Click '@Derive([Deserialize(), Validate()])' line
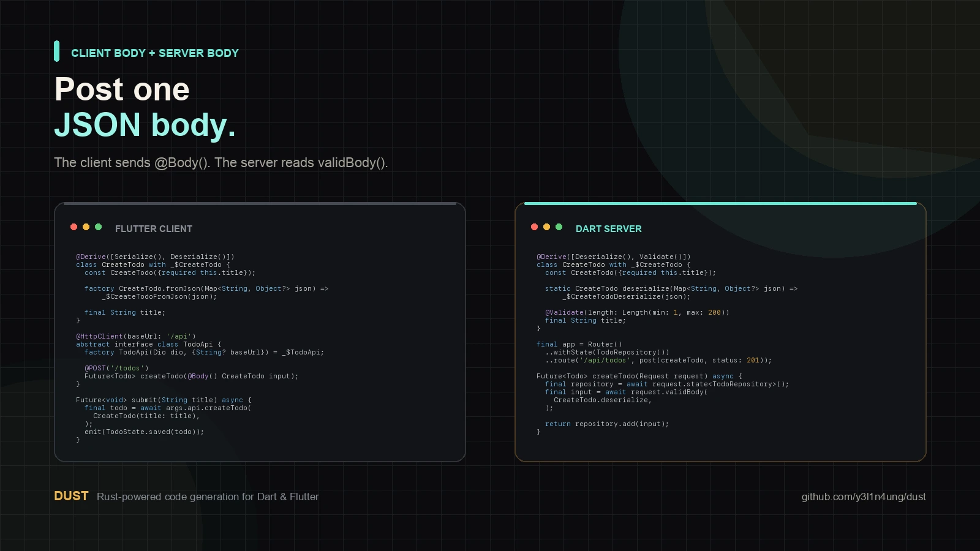Image resolution: width=980 pixels, height=551 pixels. pyautogui.click(x=614, y=257)
